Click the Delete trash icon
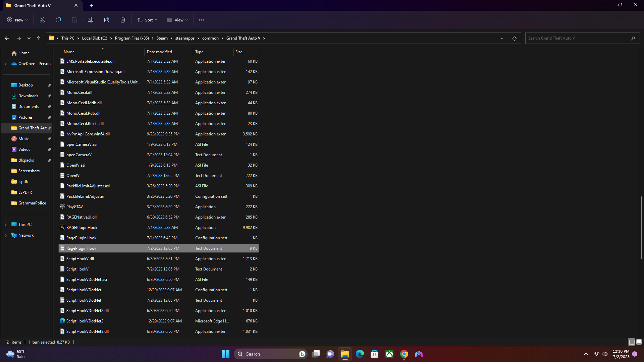The image size is (644, 362). (123, 20)
